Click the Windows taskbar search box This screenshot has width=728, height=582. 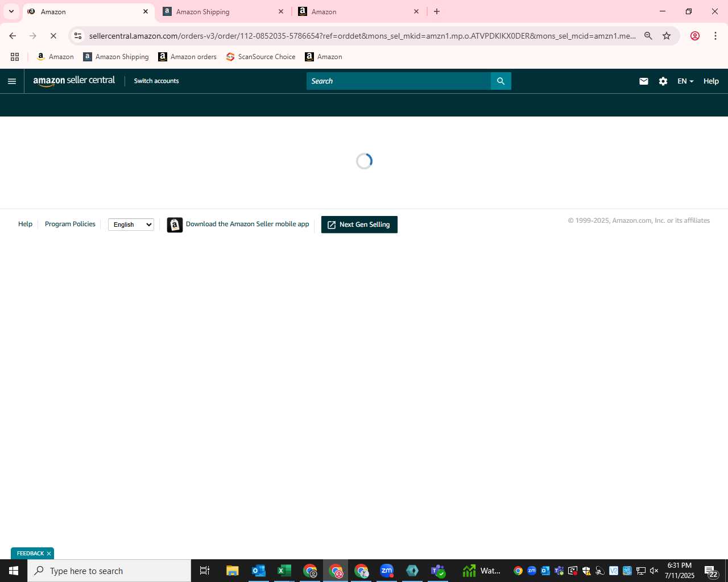pos(109,571)
